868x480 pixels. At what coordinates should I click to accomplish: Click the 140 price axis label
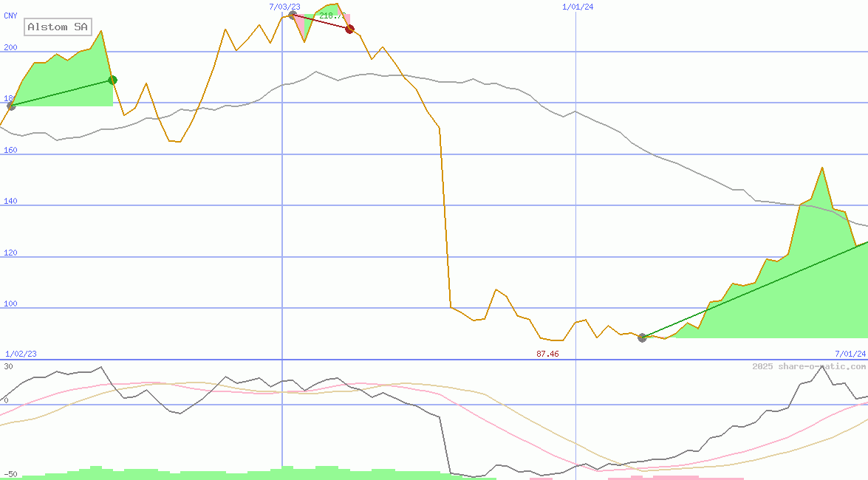coord(10,202)
